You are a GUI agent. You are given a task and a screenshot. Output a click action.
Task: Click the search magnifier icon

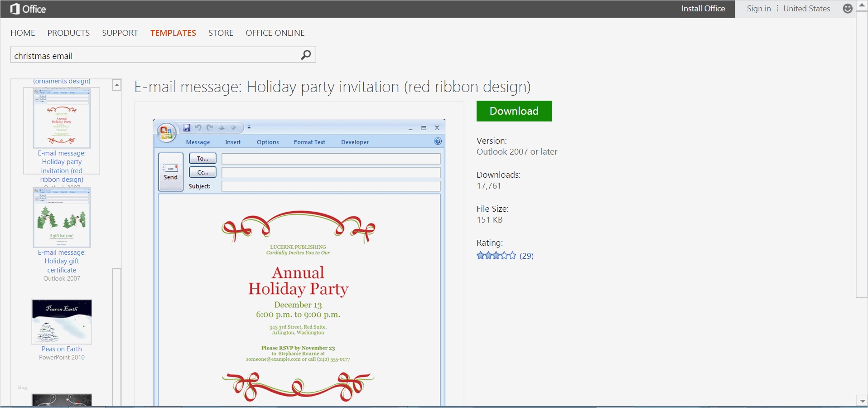(305, 55)
